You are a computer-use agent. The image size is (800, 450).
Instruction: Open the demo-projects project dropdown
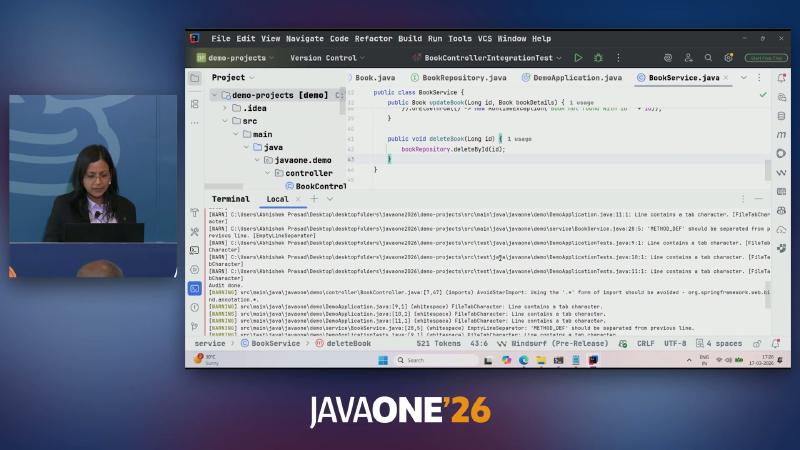(235, 58)
